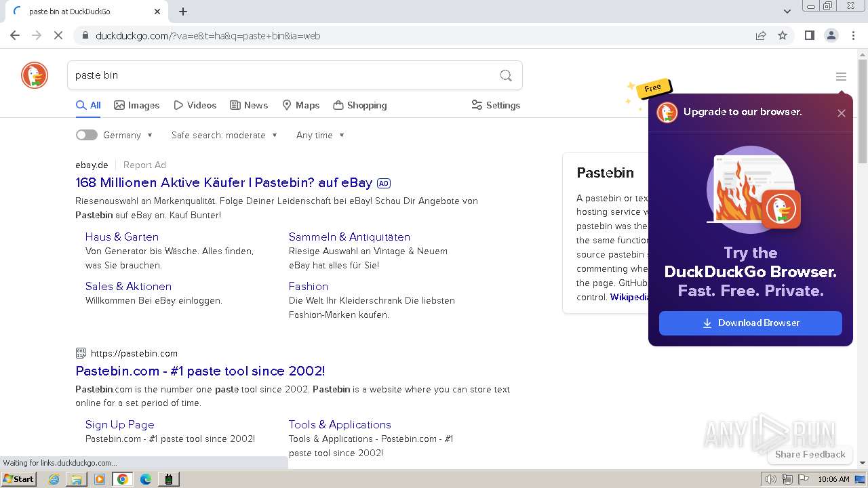Viewport: 868px width, 488px height.
Task: Click the volume icon in system tray
Action: [771, 479]
